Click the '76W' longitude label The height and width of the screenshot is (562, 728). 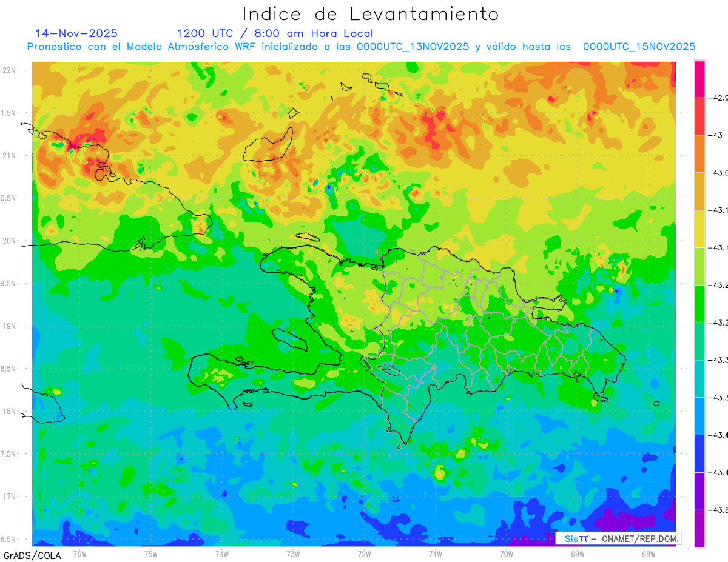(x=79, y=554)
